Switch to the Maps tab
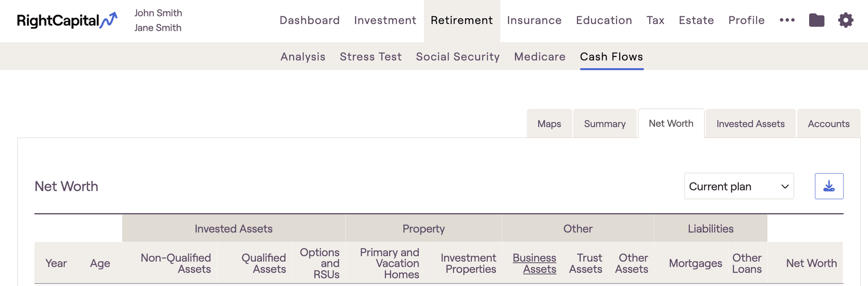868x286 pixels. coord(549,124)
